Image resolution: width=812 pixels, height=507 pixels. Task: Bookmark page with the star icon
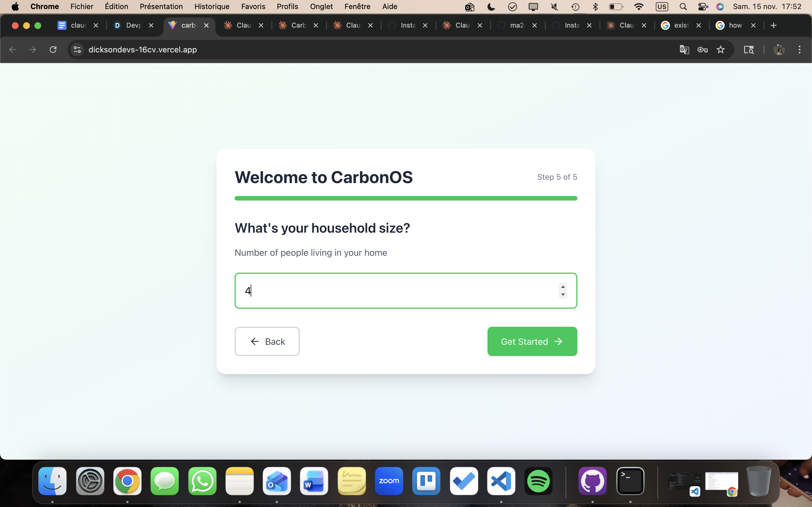pos(720,50)
